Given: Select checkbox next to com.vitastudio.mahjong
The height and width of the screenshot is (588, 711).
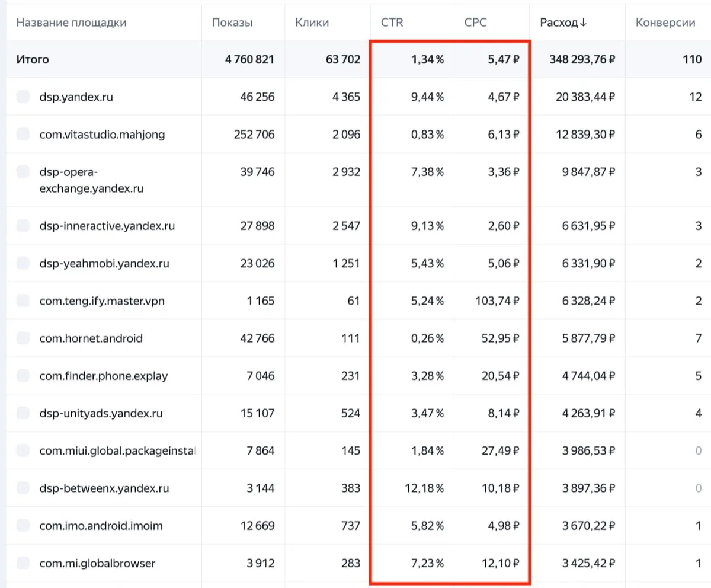Looking at the screenshot, I should (x=23, y=134).
